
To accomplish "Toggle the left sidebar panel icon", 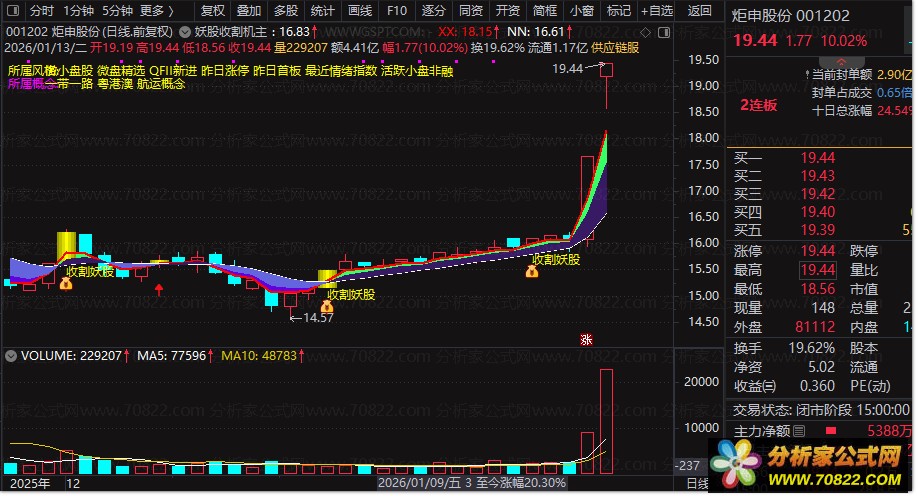I will pyautogui.click(x=13, y=11).
